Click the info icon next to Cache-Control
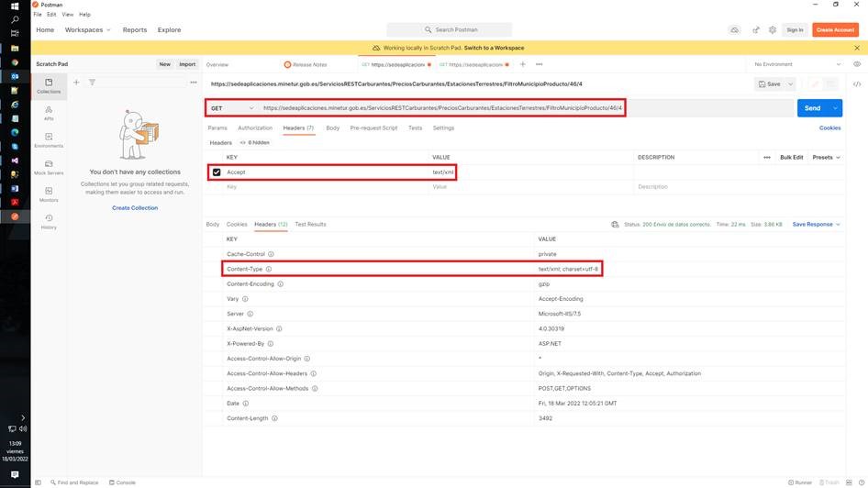Screen dimensions: 868x488 coord(271,254)
